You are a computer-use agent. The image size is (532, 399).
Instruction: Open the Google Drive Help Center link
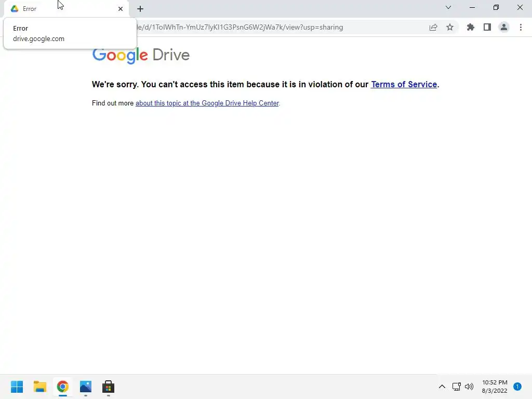207,103
